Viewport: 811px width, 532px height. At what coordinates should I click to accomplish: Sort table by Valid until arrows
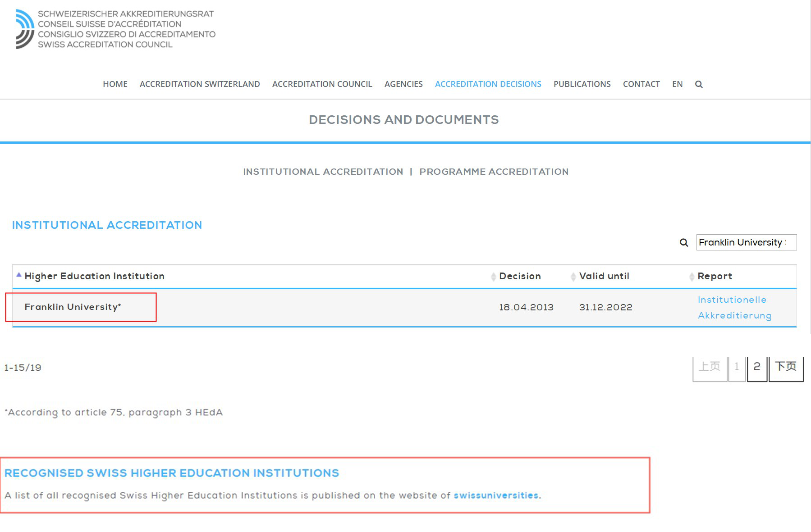pyautogui.click(x=573, y=277)
